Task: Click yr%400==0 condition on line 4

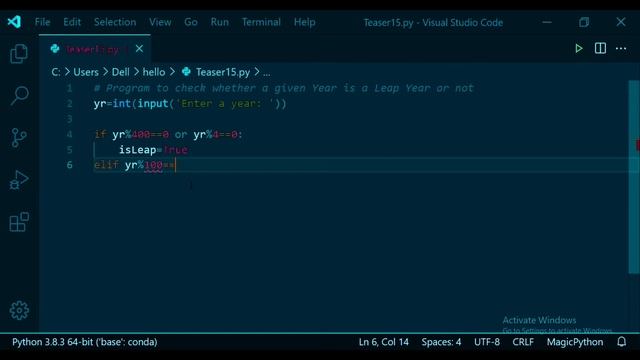Action: 140,134
